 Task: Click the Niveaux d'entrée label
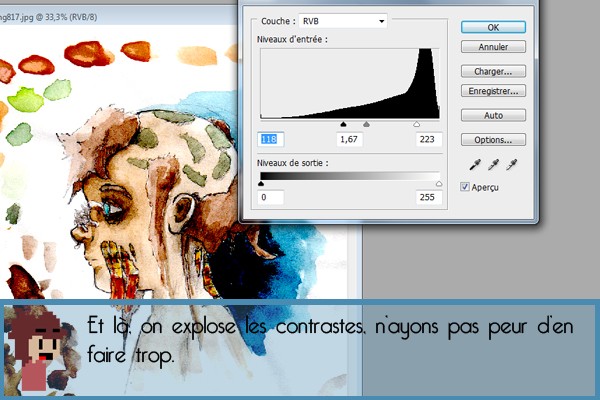[292, 39]
